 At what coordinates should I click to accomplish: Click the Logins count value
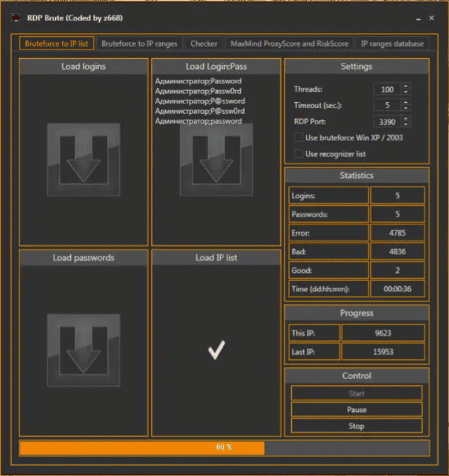tap(398, 196)
